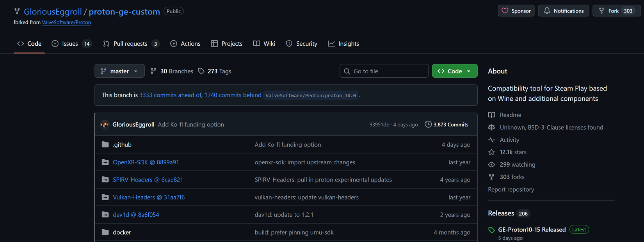The width and height of the screenshot is (644, 242).
Task: View the 3,873 Commits history
Action: pos(447,125)
